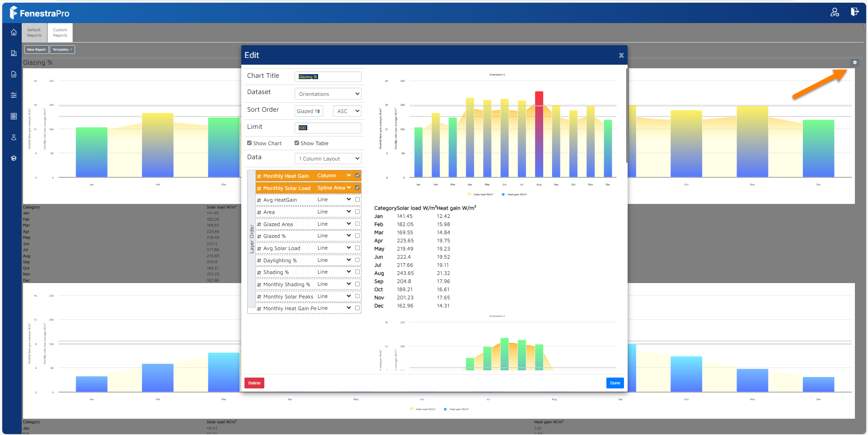Click into the Chart Title field
The image size is (868, 435).
(x=328, y=77)
